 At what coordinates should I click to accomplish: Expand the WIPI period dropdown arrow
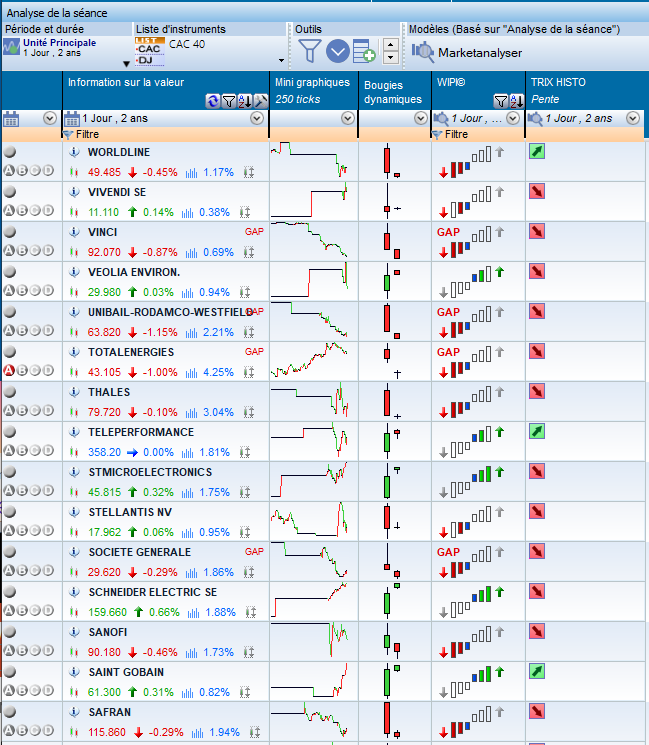pos(513,118)
